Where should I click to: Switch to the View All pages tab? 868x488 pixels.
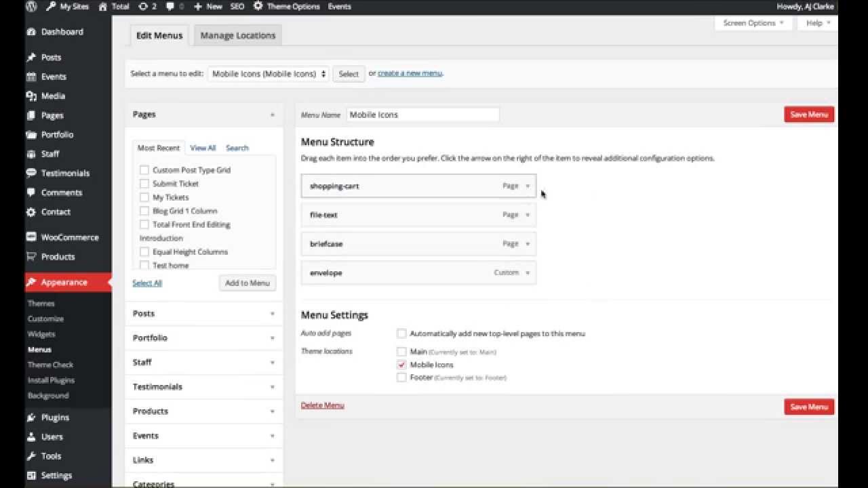coord(203,148)
